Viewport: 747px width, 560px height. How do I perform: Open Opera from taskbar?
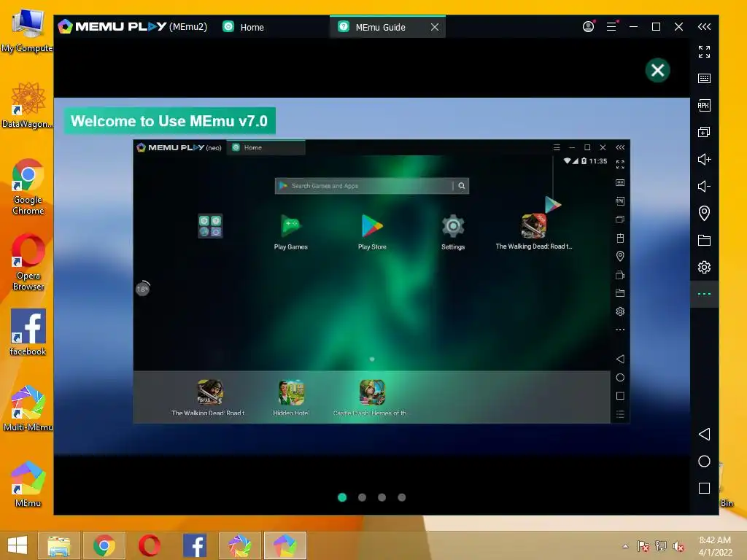point(149,545)
